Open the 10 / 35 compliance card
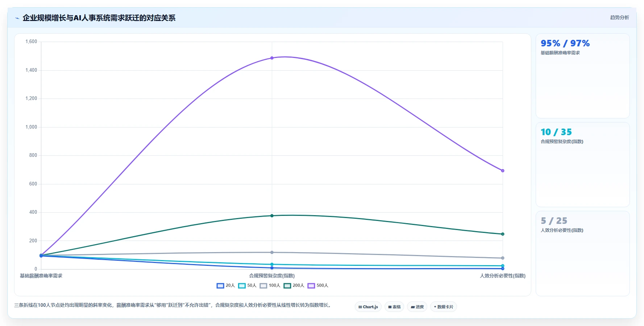Image resolution: width=644 pixels, height=326 pixels. pos(582,164)
